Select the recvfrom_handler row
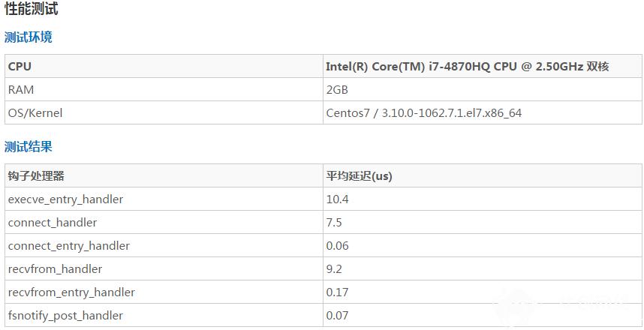Screen dimensions: 644x330 point(324,268)
